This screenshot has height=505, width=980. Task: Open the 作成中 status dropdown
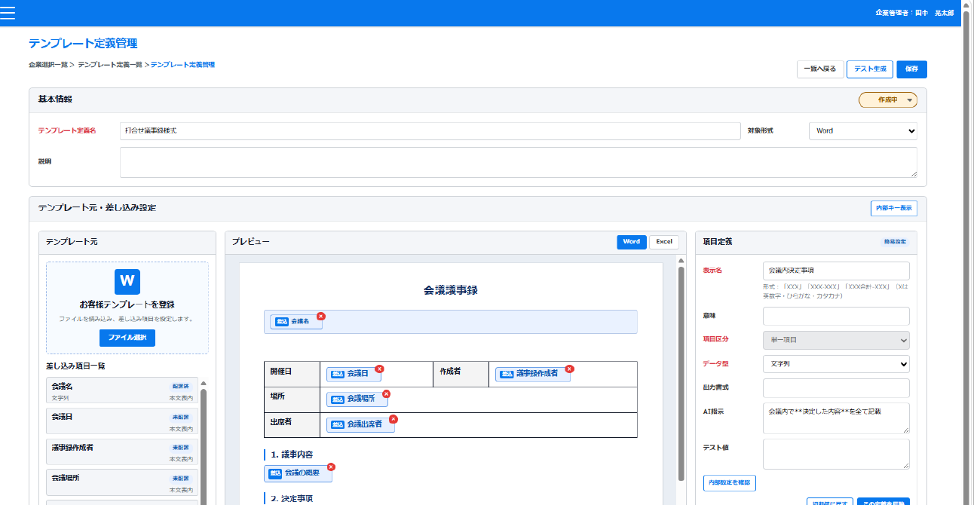[888, 100]
